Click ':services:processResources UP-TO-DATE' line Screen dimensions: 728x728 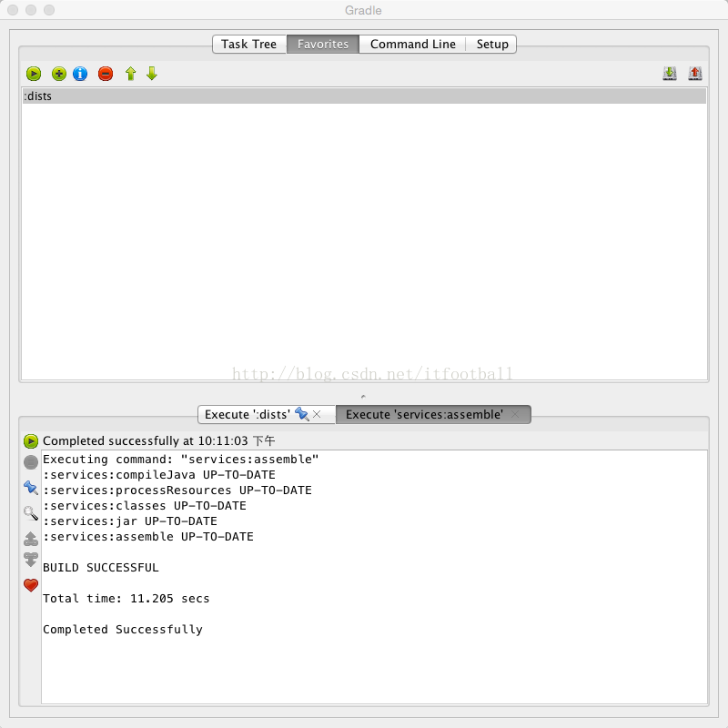[177, 490]
